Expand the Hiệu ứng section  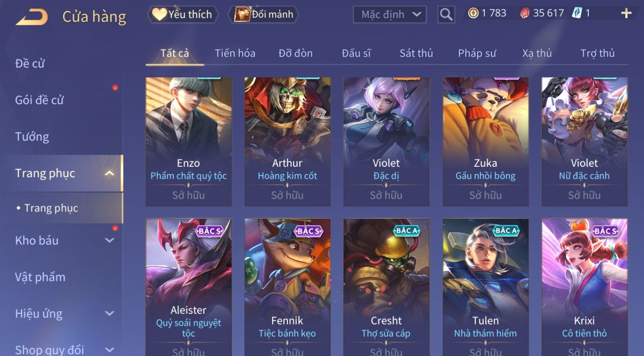click(109, 314)
